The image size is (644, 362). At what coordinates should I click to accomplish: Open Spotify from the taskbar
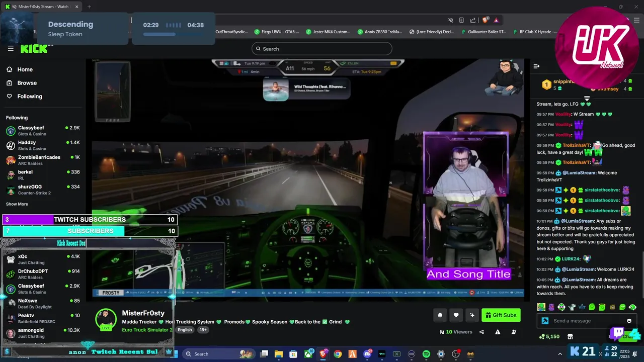tap(426, 354)
